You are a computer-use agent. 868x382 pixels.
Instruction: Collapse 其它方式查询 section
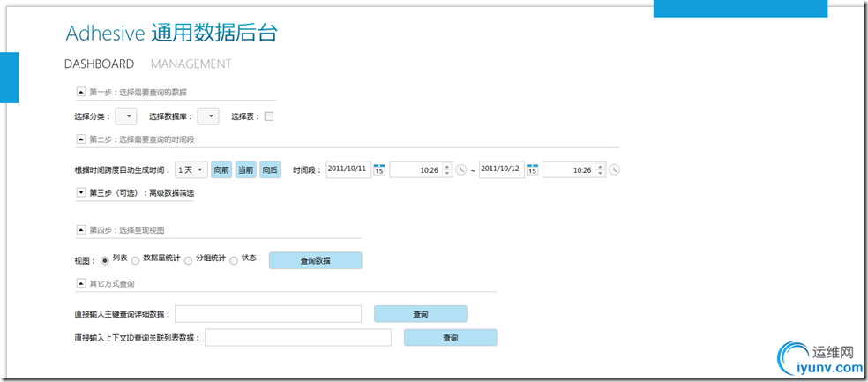pos(81,283)
